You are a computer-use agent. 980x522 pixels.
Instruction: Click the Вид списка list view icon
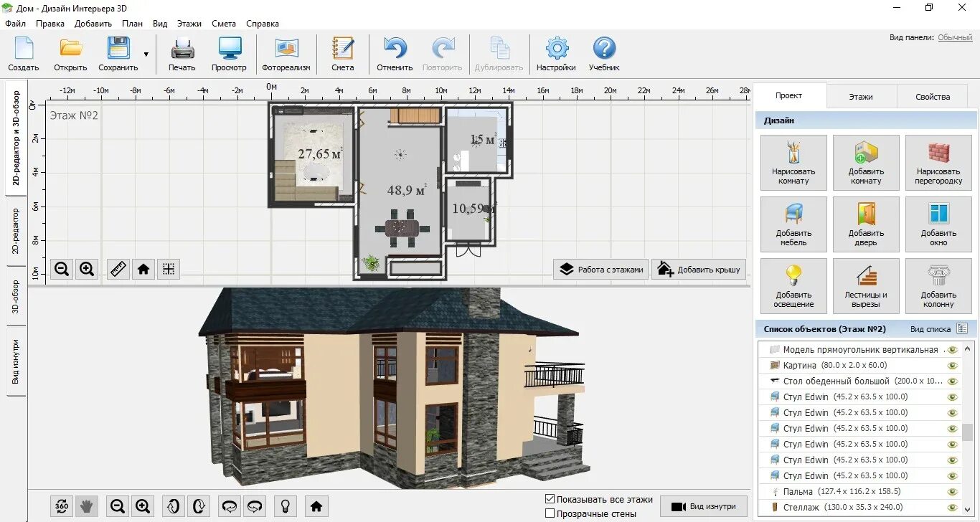point(963,329)
